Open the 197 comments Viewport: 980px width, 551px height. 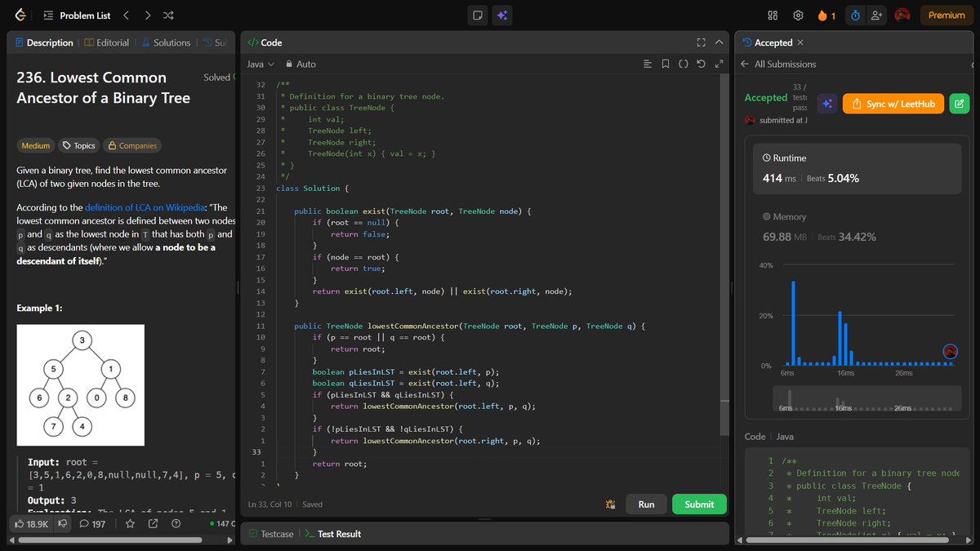(x=92, y=524)
